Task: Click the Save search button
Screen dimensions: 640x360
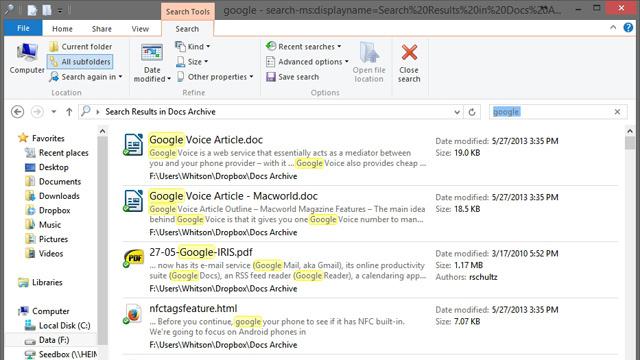Action: (292, 77)
